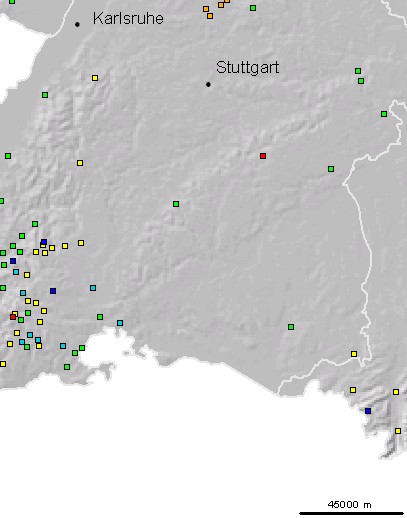Click the lowest orange marker at the top edge
The image size is (407, 518).
[x=210, y=16]
